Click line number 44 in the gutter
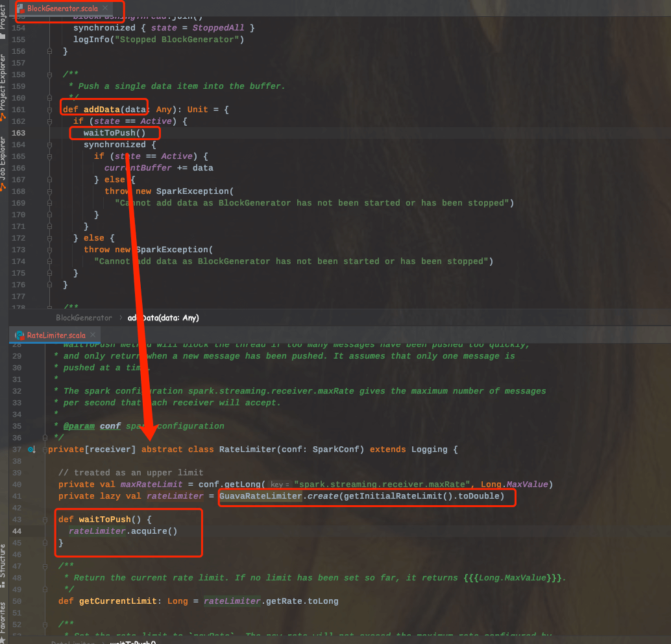The height and width of the screenshot is (644, 671). 17,531
